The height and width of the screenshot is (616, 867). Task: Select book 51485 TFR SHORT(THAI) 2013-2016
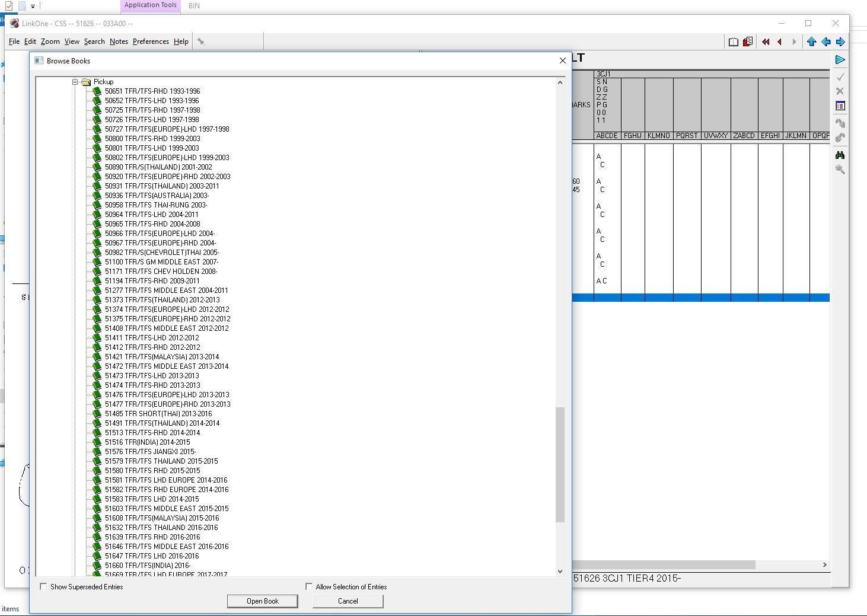tap(158, 414)
